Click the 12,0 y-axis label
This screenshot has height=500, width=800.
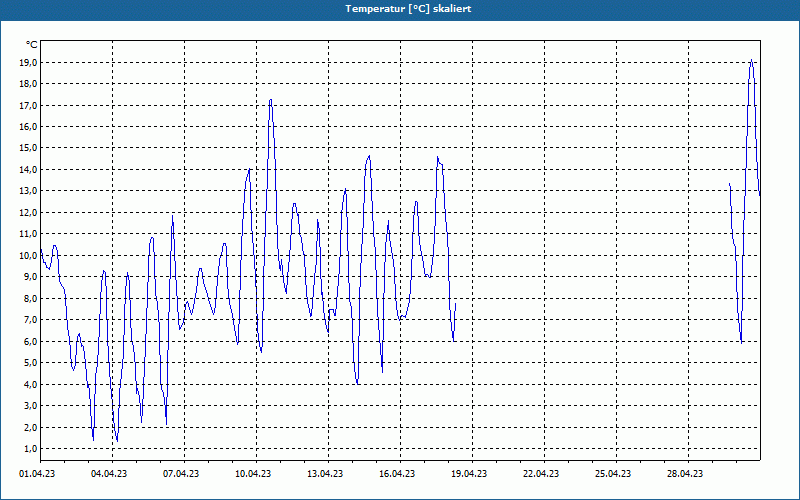coord(28,213)
